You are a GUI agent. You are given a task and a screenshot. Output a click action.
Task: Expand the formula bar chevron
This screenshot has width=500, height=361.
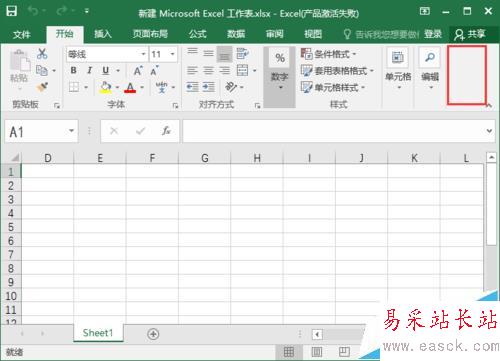[489, 131]
